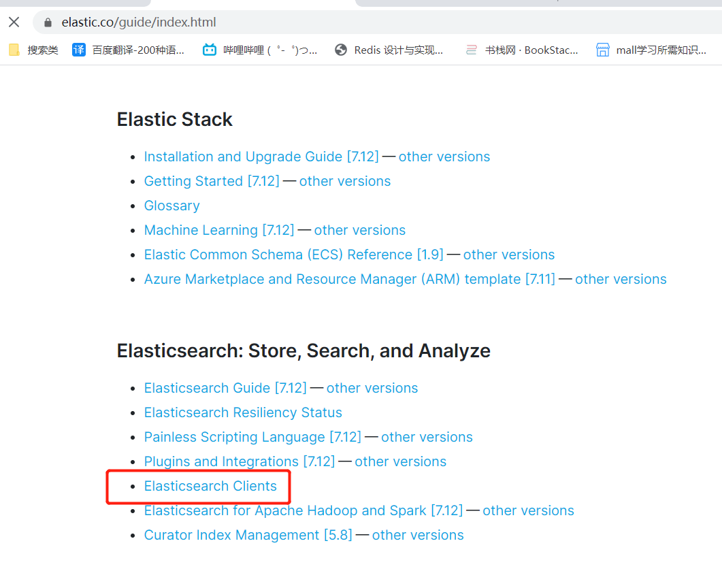Open Azure Marketplace and Resource Manager template link
Viewport: 722px width, 588px height.
(x=350, y=279)
